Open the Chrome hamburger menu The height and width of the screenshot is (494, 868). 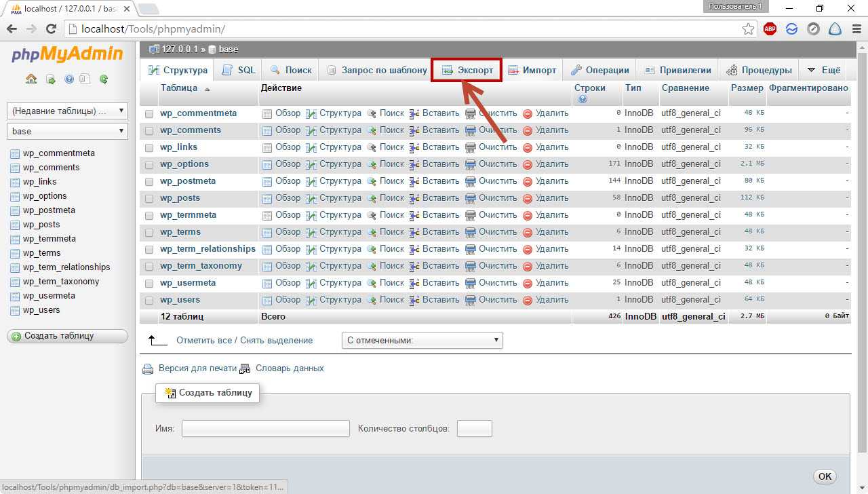point(856,29)
